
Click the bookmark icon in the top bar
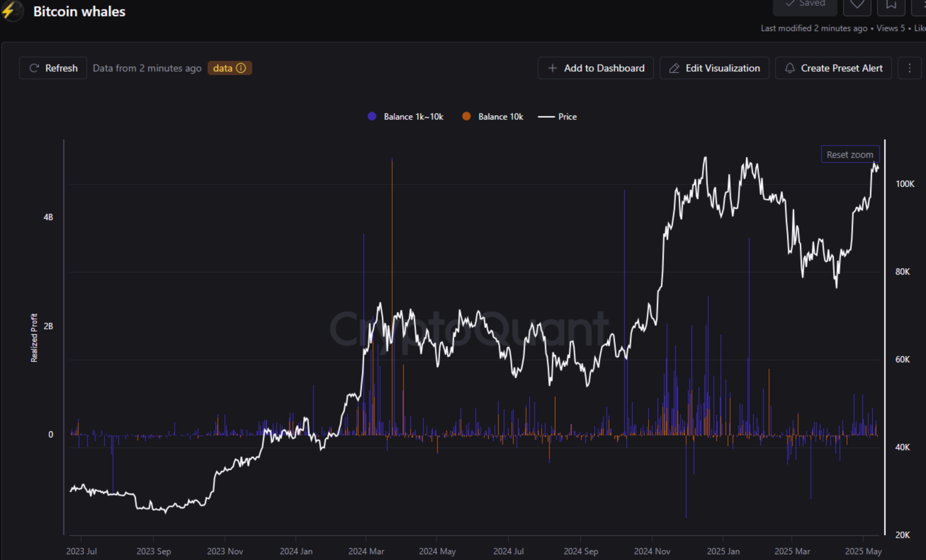(x=891, y=5)
